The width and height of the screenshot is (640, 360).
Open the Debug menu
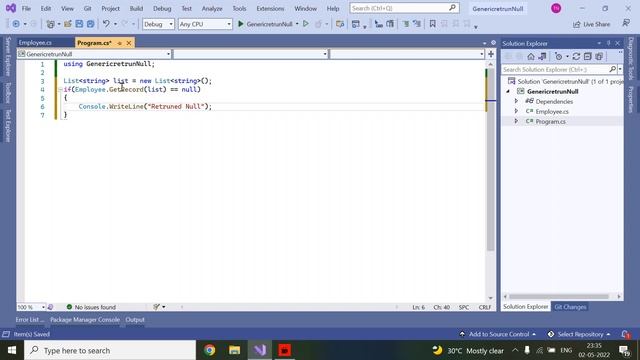point(162,9)
